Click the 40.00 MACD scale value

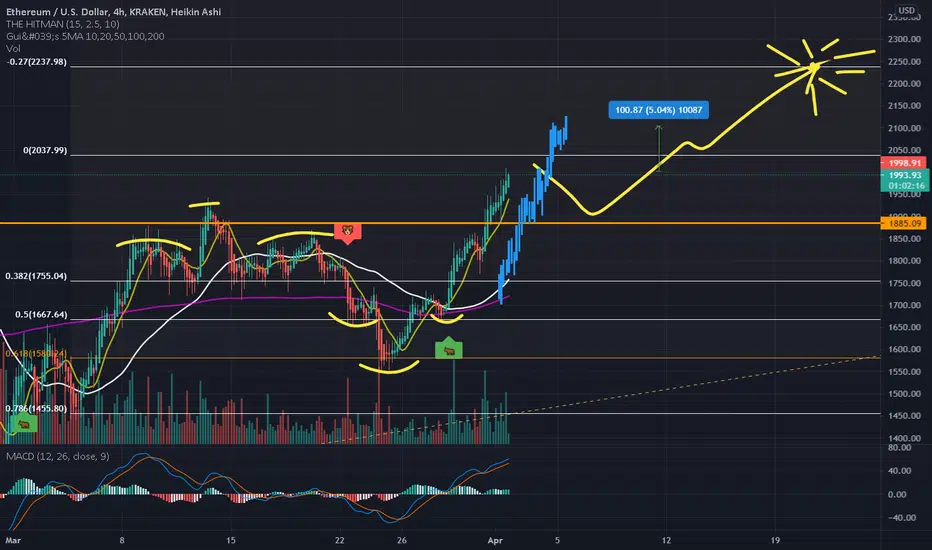[899, 470]
